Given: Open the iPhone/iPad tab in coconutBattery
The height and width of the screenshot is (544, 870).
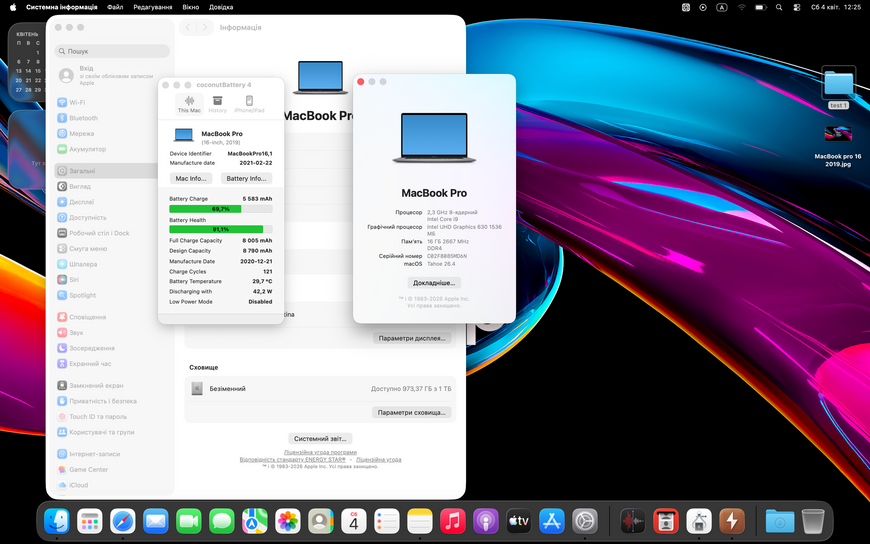Looking at the screenshot, I should (249, 104).
